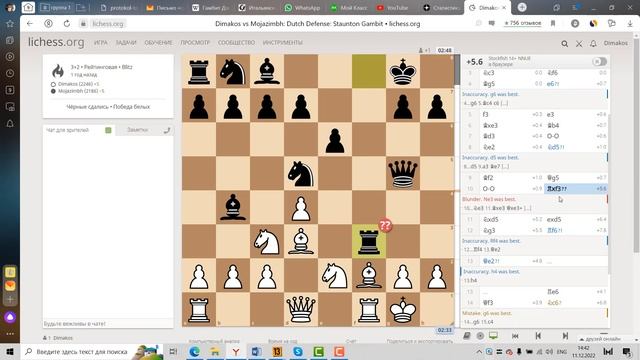Click the practice with computer target icon
Viewport: 640px width, 360px height.
point(480,336)
